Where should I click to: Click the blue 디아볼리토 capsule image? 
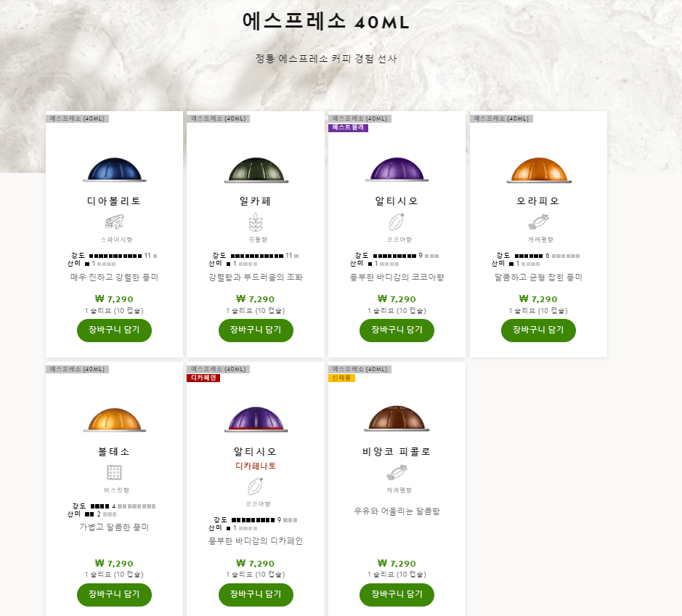pos(114,169)
